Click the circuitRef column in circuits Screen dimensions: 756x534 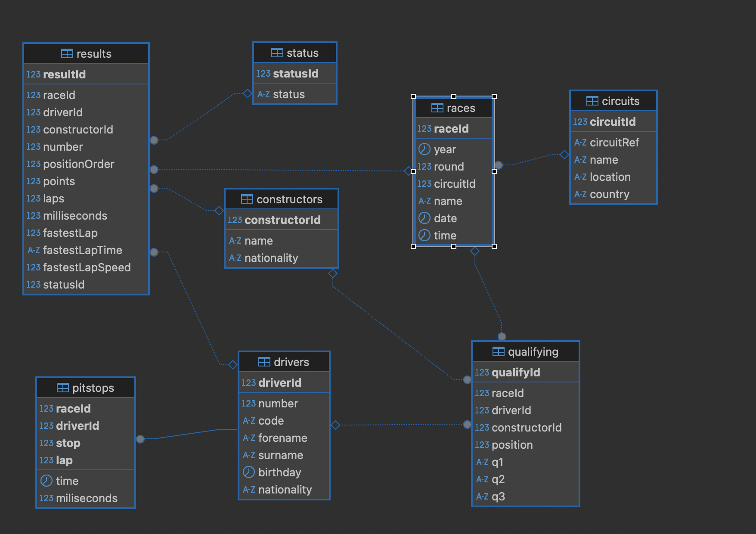[x=614, y=143]
